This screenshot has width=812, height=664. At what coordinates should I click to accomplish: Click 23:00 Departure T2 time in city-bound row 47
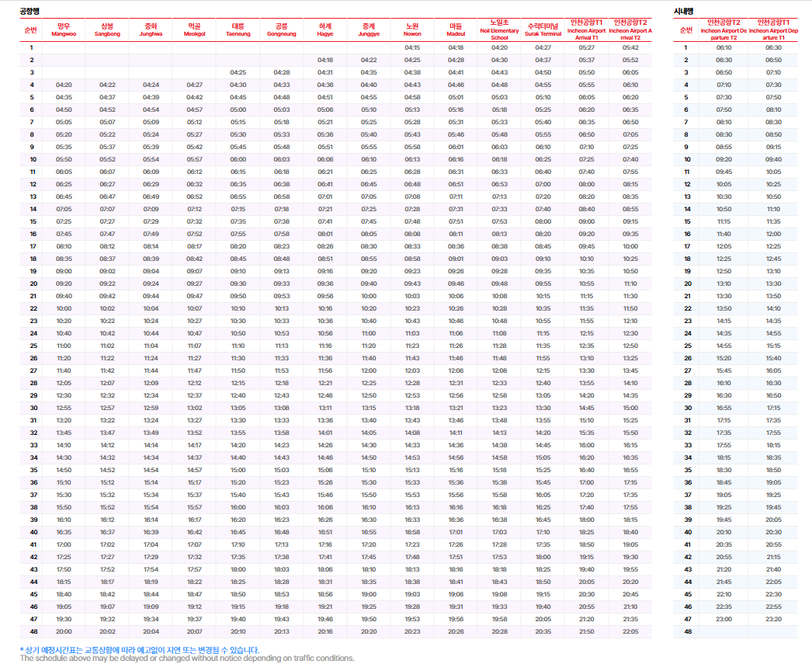pos(724,620)
